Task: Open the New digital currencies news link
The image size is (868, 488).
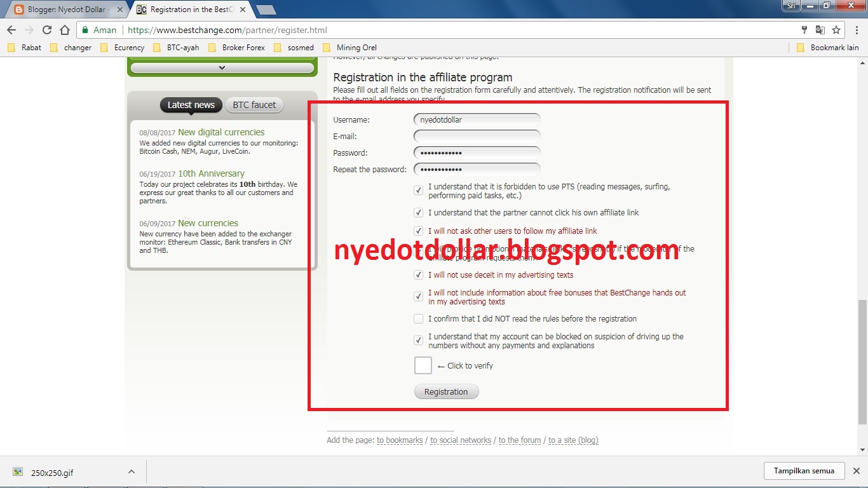Action: 221,132
